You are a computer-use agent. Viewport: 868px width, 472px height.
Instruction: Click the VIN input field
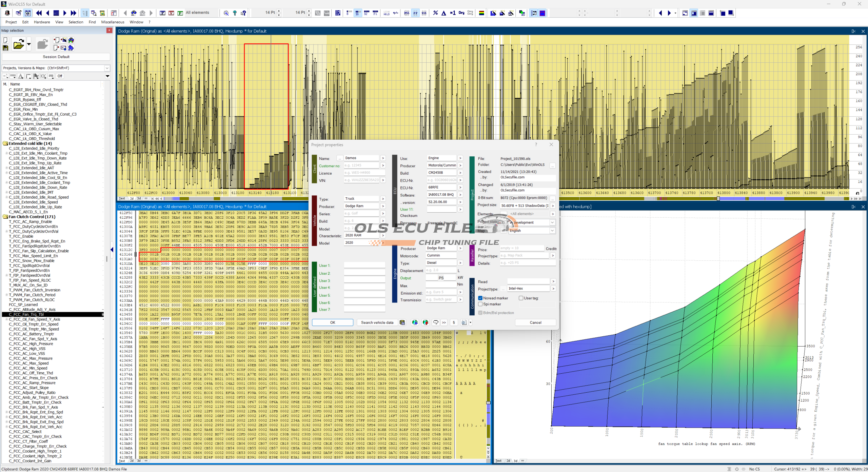pyautogui.click(x=362, y=180)
